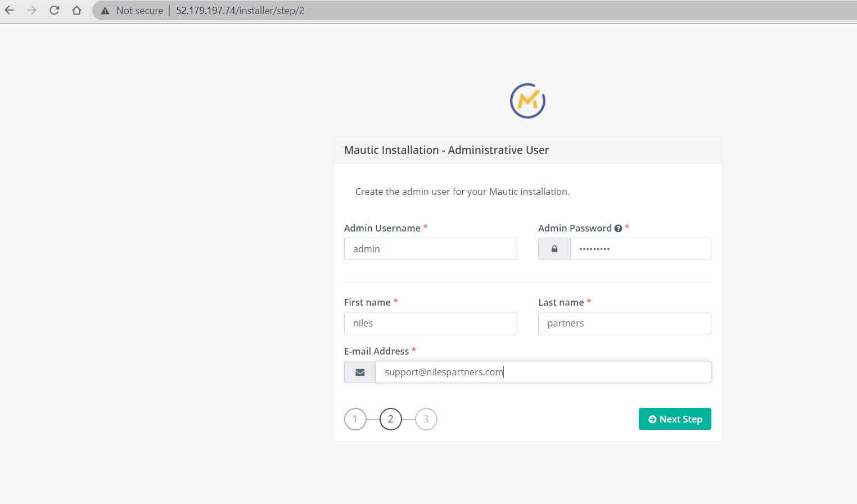Click the Last name input box
Viewport: 857px width, 504px height.
624,323
